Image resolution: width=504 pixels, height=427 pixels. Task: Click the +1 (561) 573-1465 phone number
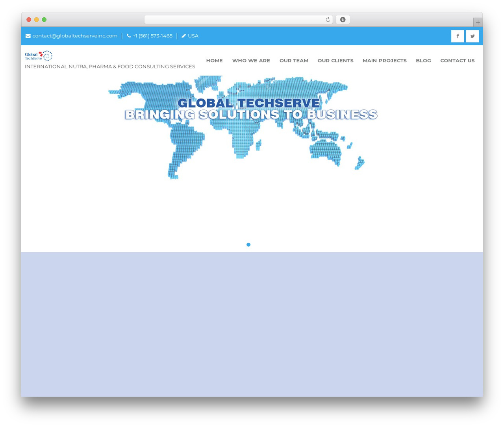152,36
